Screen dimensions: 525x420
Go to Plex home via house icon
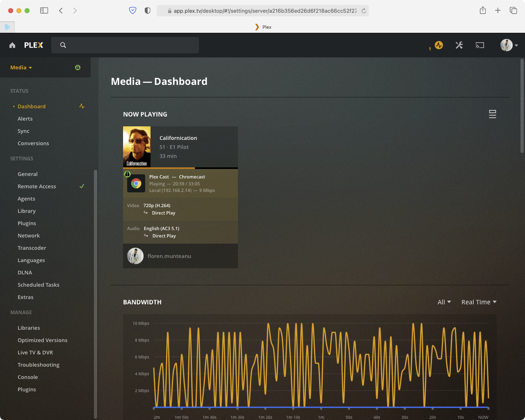click(x=12, y=45)
